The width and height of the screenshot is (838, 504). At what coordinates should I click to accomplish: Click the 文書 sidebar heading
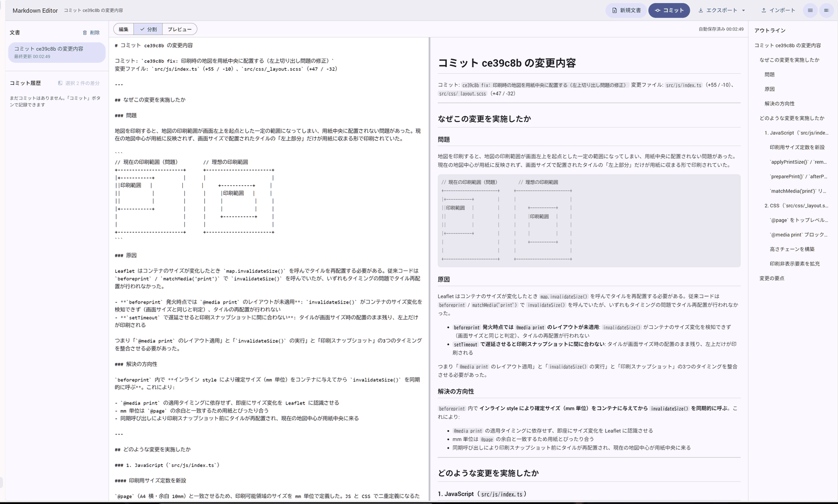point(15,32)
